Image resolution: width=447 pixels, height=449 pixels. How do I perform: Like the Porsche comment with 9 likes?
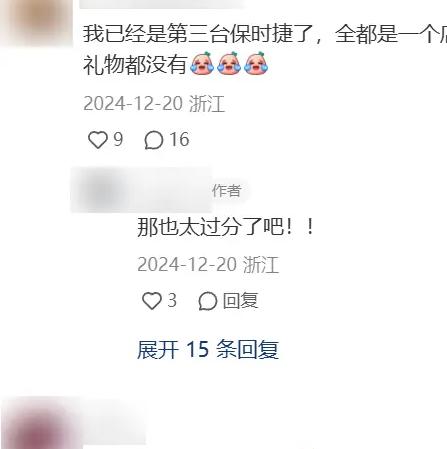pyautogui.click(x=98, y=140)
